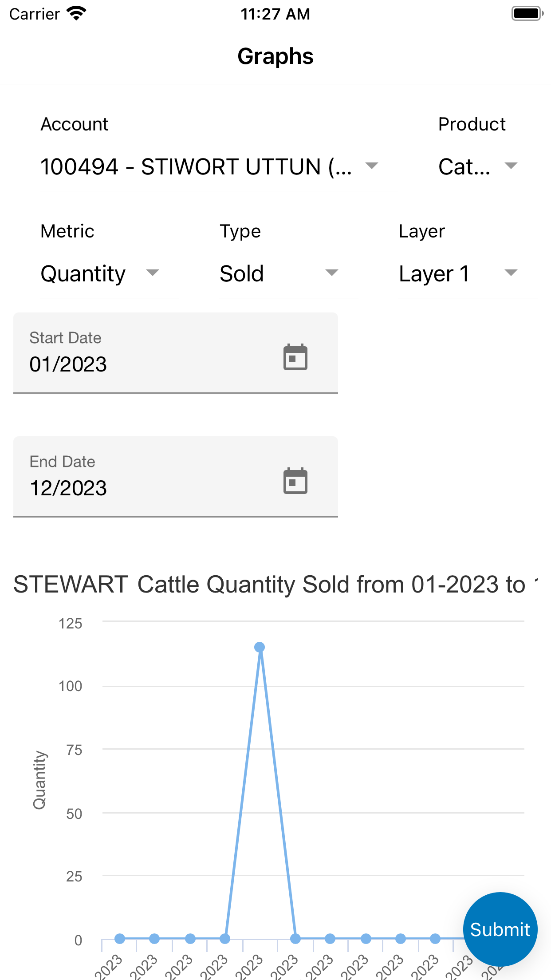Expand the Layer 1 dropdown
The width and height of the screenshot is (551, 980).
(468, 273)
